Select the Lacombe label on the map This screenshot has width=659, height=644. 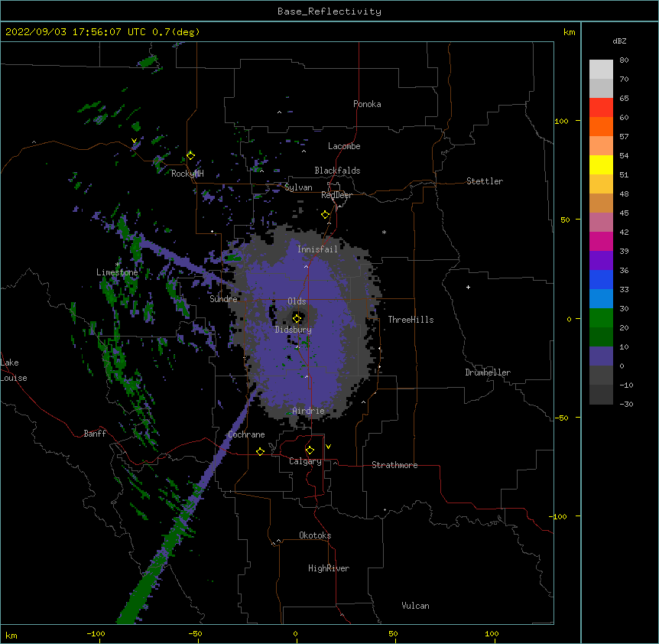point(344,146)
